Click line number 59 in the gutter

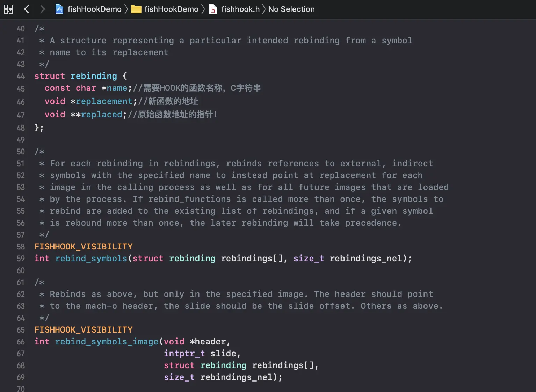21,259
